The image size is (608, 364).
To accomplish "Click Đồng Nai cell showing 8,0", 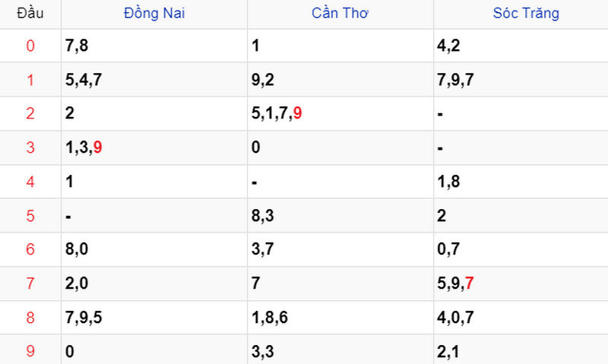I will click(154, 249).
